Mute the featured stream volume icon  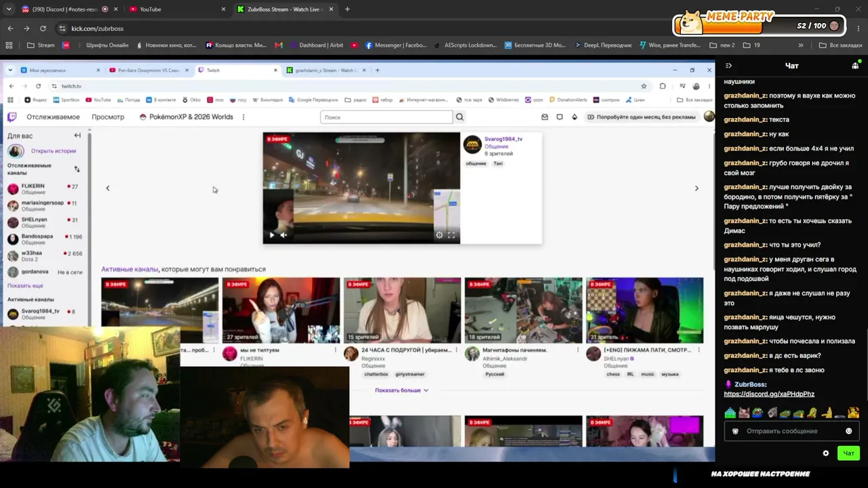pyautogui.click(x=283, y=235)
